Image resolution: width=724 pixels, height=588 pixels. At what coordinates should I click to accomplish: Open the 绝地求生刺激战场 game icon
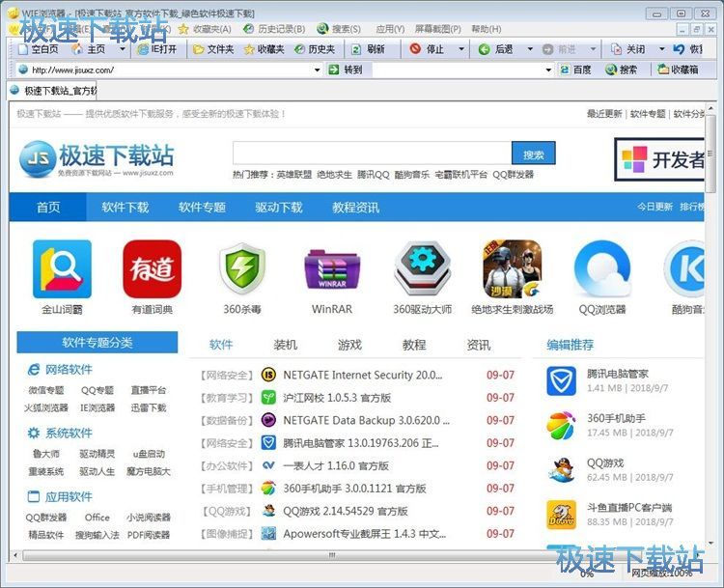(x=512, y=268)
